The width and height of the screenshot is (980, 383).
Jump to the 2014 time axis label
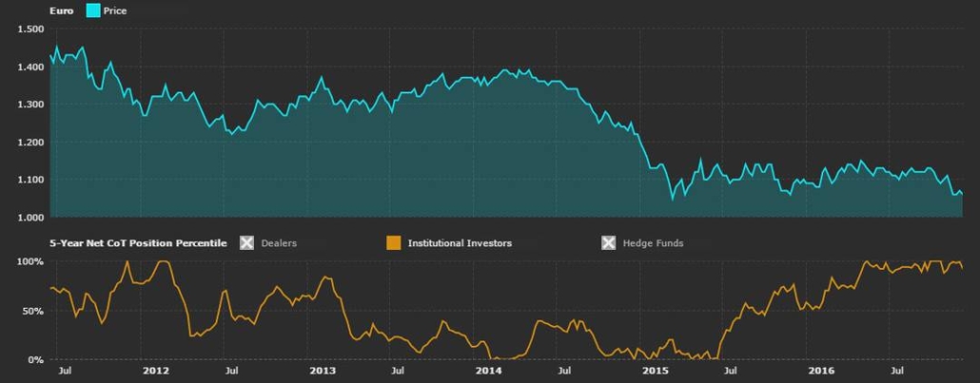489,371
